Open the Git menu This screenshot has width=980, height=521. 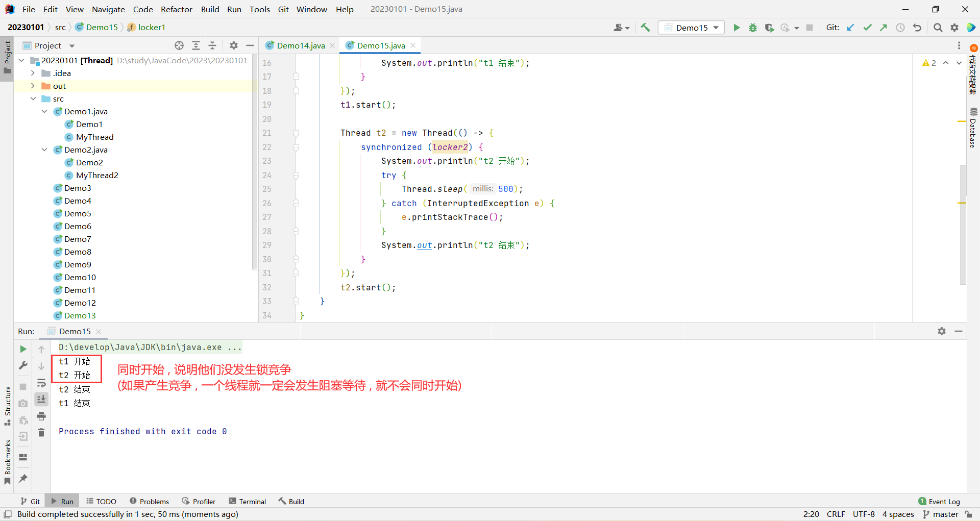(283, 9)
